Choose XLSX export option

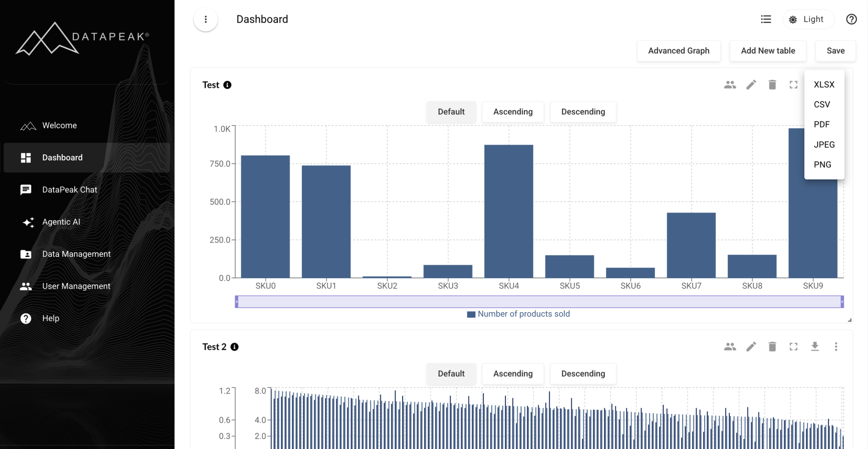(824, 84)
